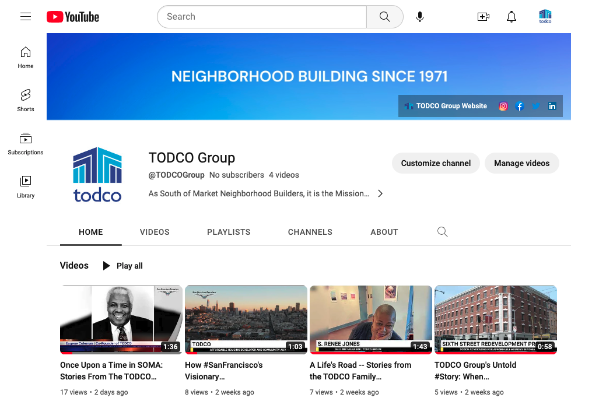The width and height of the screenshot is (592, 401).
Task: Open LinkedIn link in banner
Action: click(552, 106)
